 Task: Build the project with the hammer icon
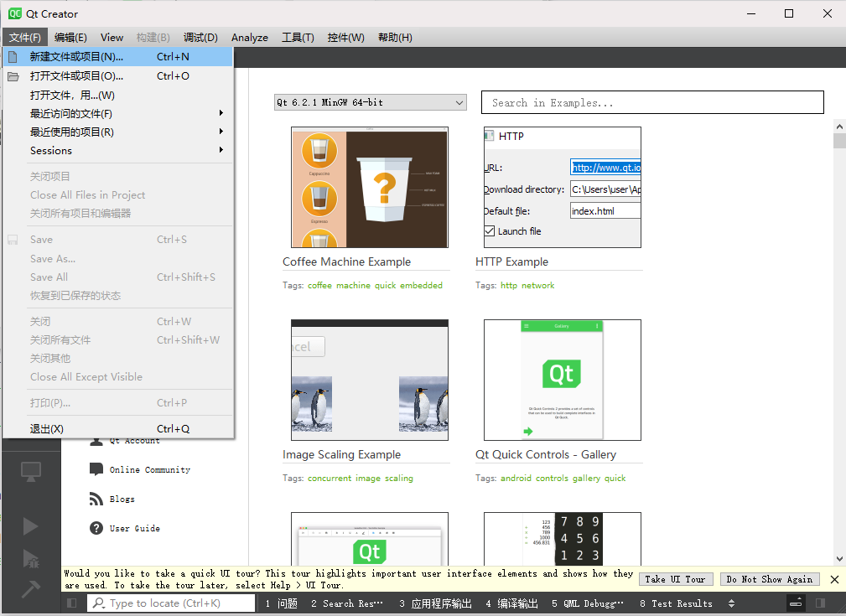(31, 589)
